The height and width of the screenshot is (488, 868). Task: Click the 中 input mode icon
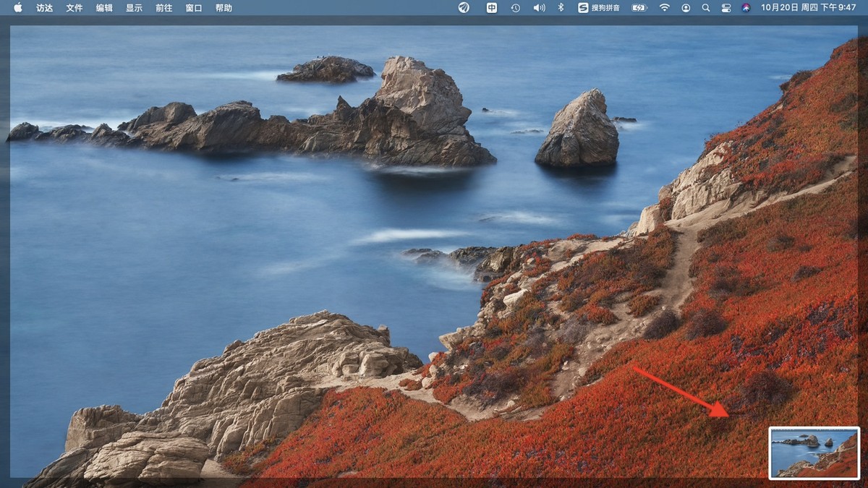click(x=491, y=8)
